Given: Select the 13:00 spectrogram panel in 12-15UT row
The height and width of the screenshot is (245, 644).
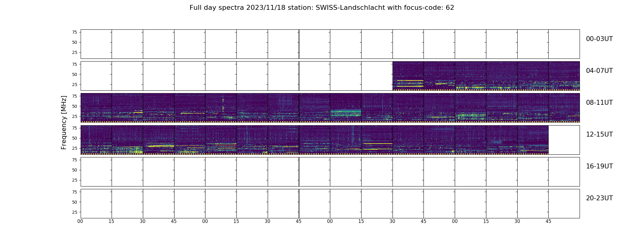Looking at the screenshot, I should (x=221, y=140).
